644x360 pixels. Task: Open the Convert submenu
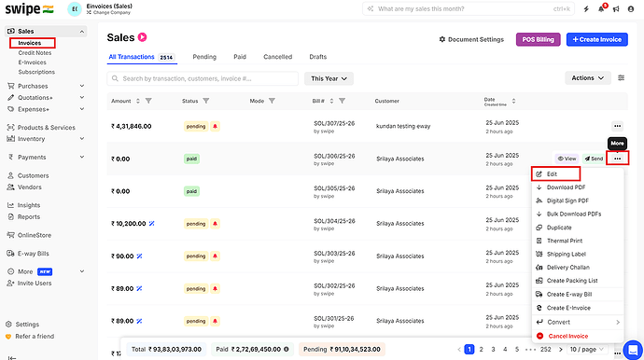pyautogui.click(x=578, y=323)
